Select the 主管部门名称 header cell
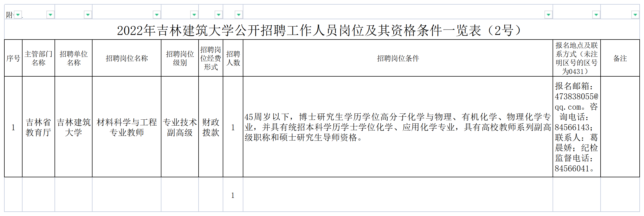 pyautogui.click(x=39, y=58)
